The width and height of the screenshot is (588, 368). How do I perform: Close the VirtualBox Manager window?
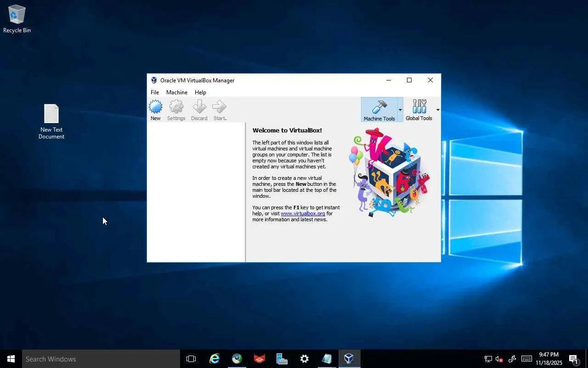430,80
